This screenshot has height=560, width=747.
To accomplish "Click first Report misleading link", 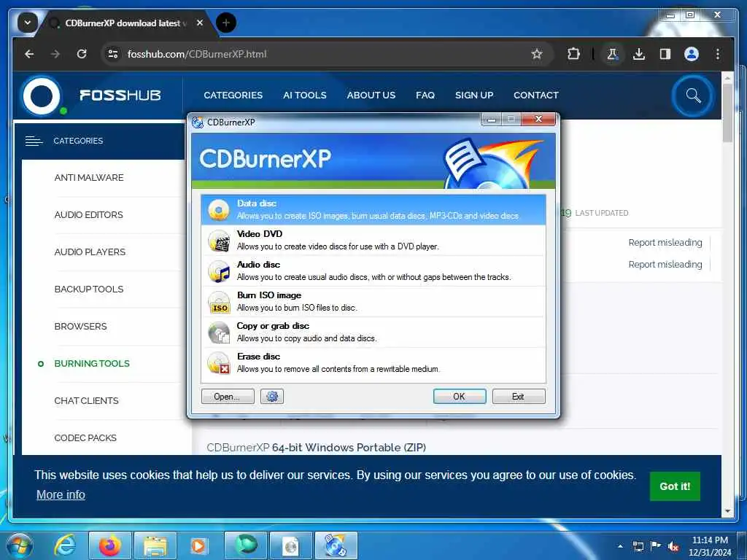I will [x=665, y=242].
